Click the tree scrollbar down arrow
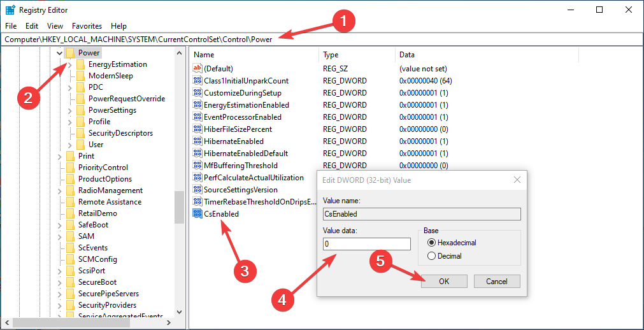This screenshot has width=644, height=330. tap(179, 312)
